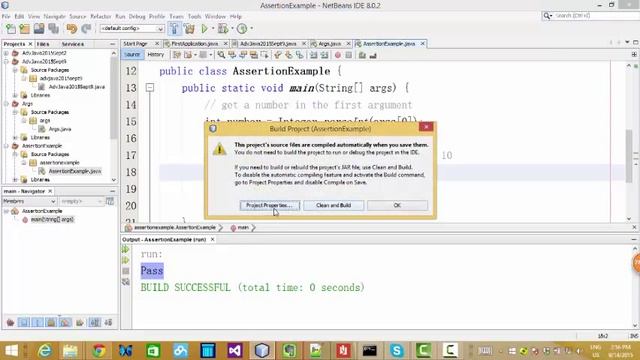Click the Open Project toolbar icon

click(39, 29)
